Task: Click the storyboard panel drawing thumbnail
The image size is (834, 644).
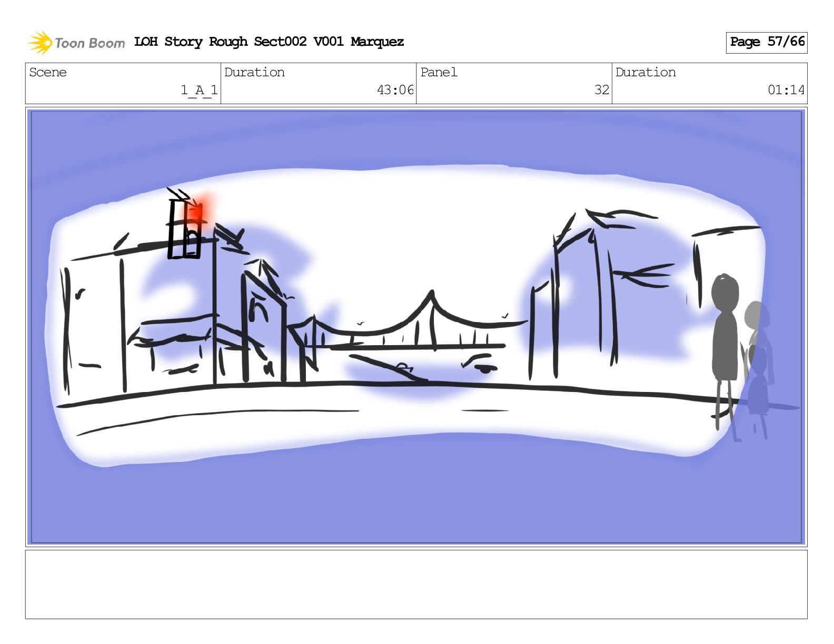Action: point(416,327)
